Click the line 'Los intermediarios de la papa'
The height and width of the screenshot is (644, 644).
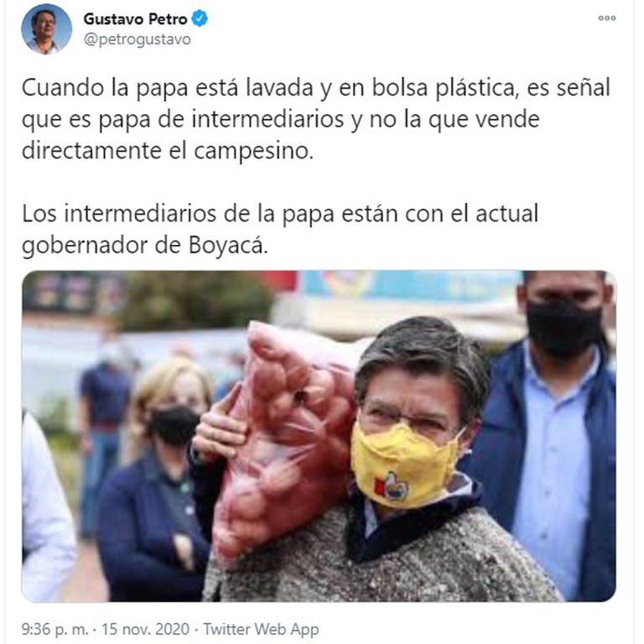[x=280, y=214]
